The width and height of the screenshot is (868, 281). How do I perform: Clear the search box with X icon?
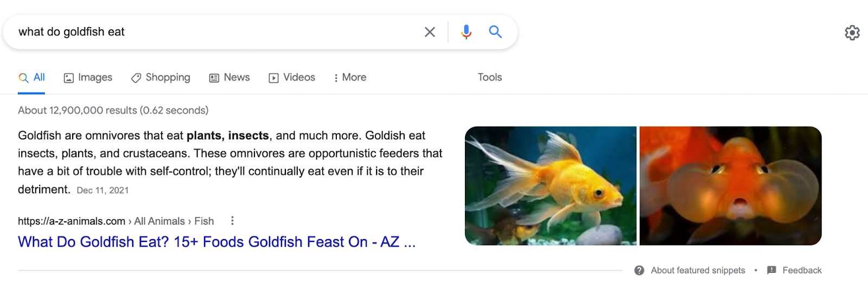coord(430,32)
